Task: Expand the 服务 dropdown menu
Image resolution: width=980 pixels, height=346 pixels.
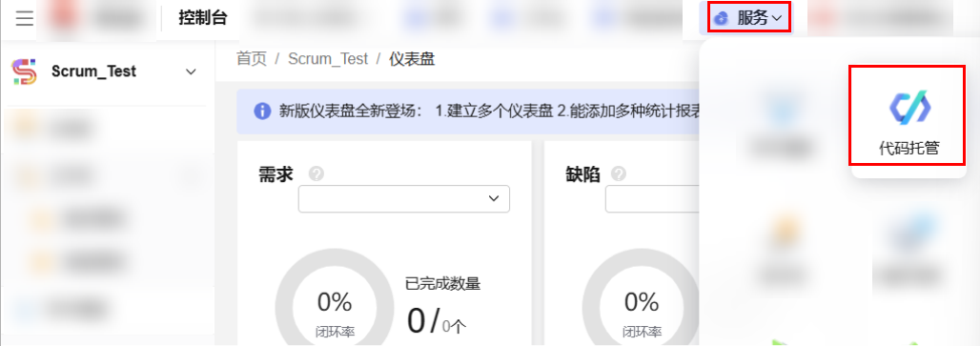Action: [x=750, y=18]
